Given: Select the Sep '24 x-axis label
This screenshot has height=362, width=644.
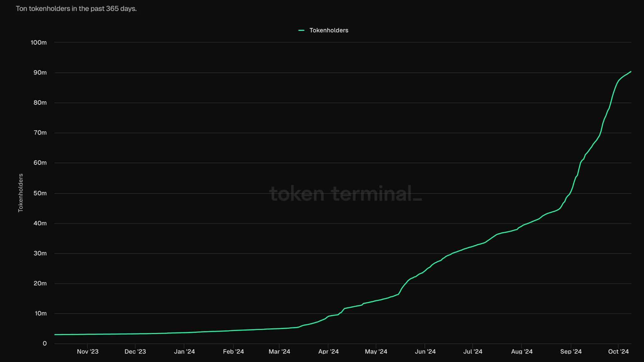Looking at the screenshot, I should click(571, 352).
